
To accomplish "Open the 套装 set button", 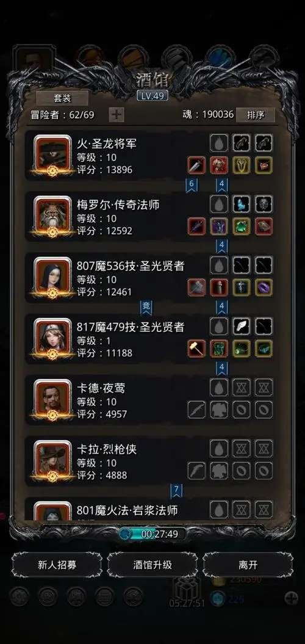I will [62, 98].
